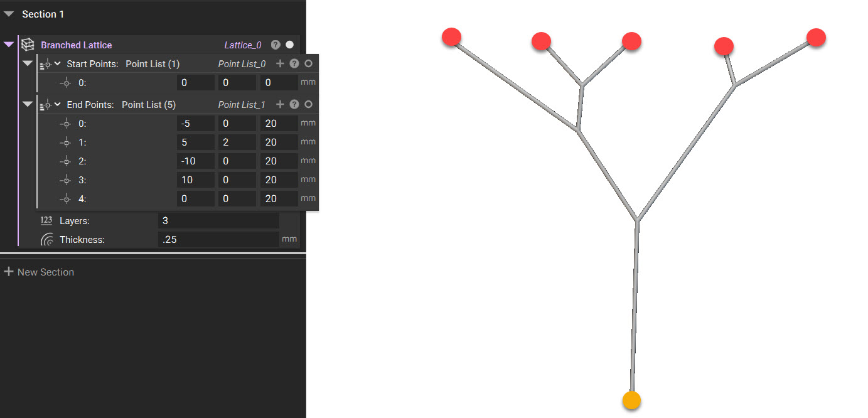Screen dimensions: 868x418
Task: Open help for End Points list
Action: click(x=294, y=104)
